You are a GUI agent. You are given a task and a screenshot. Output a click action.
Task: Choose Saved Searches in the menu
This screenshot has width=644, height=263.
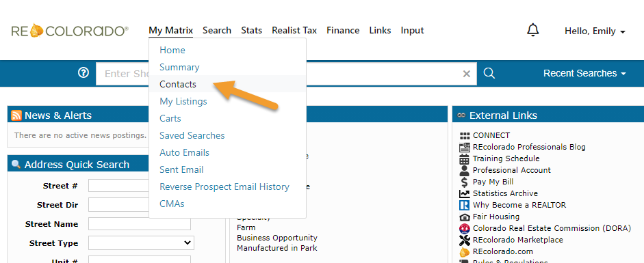[x=192, y=135]
